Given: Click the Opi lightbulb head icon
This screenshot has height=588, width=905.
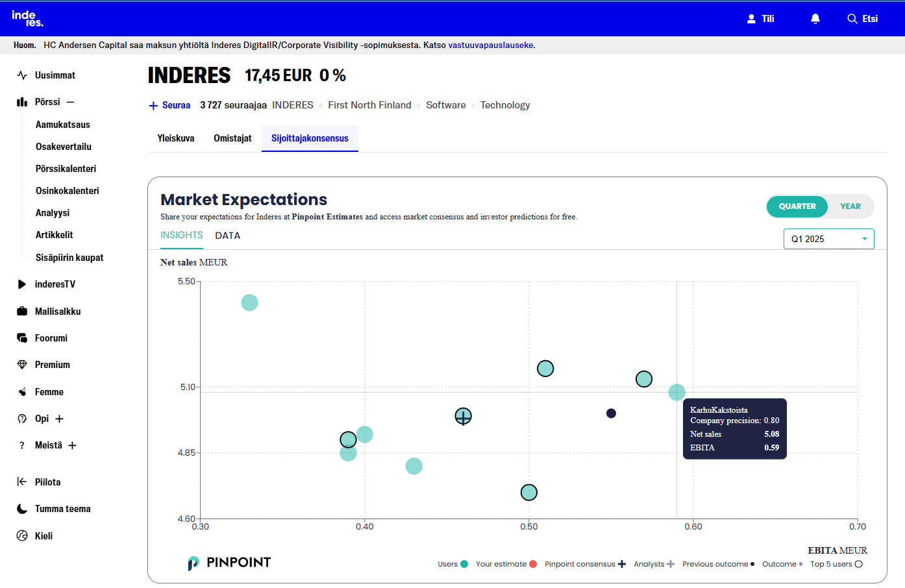Looking at the screenshot, I should (22, 419).
